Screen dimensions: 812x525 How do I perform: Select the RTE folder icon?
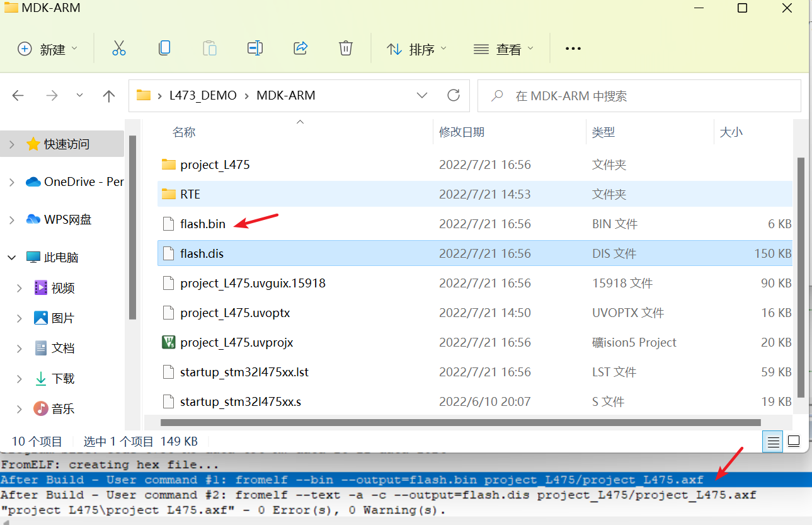click(x=168, y=194)
